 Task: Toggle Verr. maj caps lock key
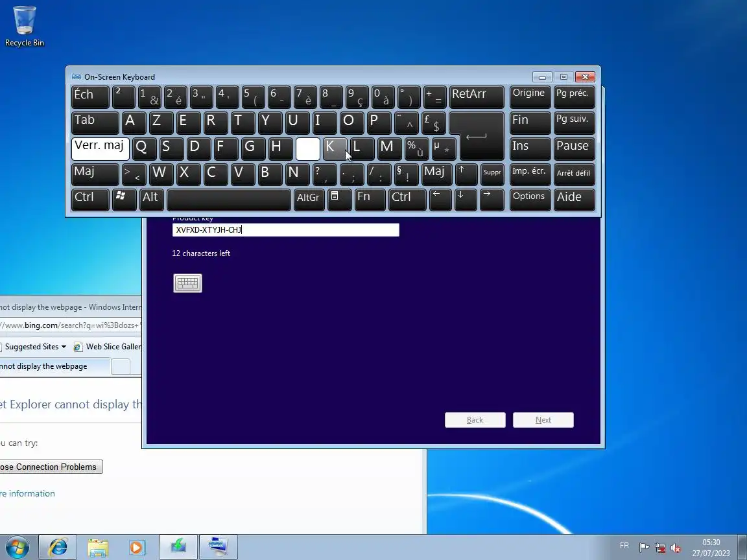(x=100, y=148)
